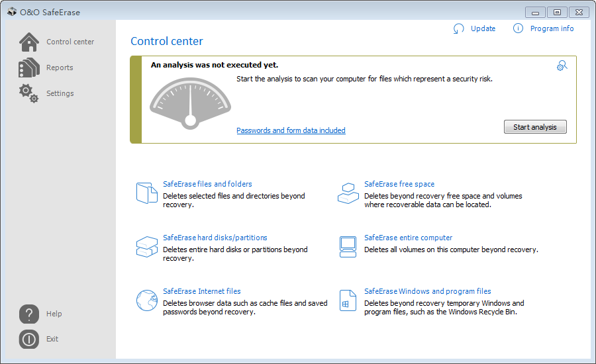Click the Exit power icon
This screenshot has height=364, width=596.
point(29,339)
